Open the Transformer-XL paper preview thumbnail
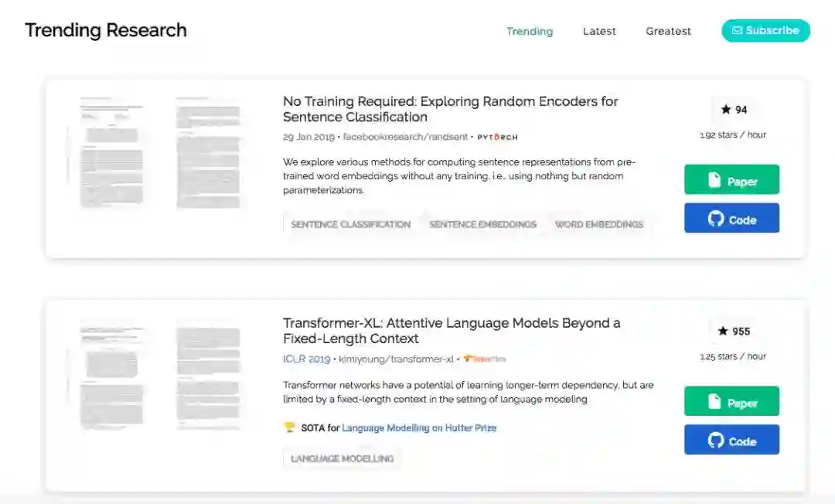 (x=161, y=376)
